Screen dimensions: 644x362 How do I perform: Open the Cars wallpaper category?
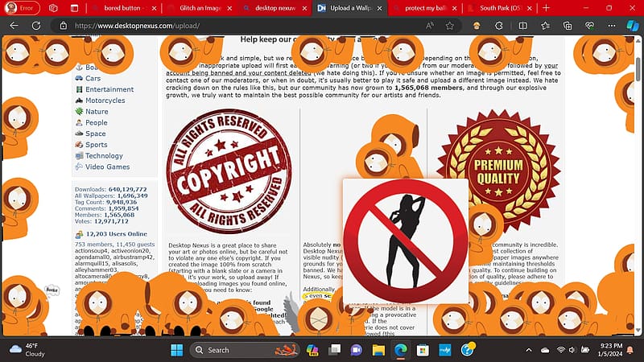pyautogui.click(x=93, y=78)
